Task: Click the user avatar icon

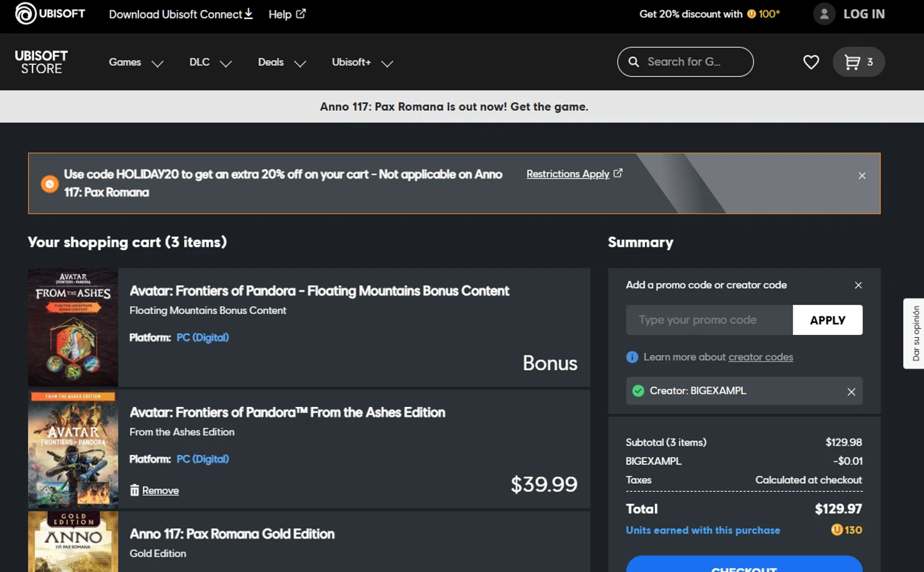Action: (824, 14)
